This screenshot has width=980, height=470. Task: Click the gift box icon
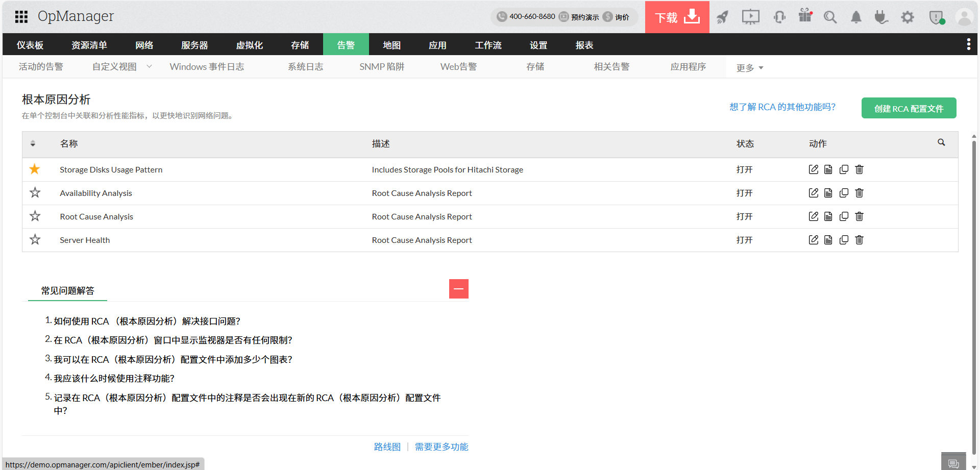805,16
